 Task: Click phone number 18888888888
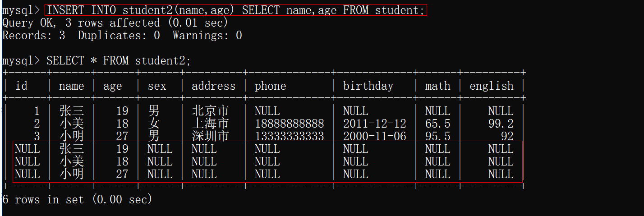pos(289,124)
